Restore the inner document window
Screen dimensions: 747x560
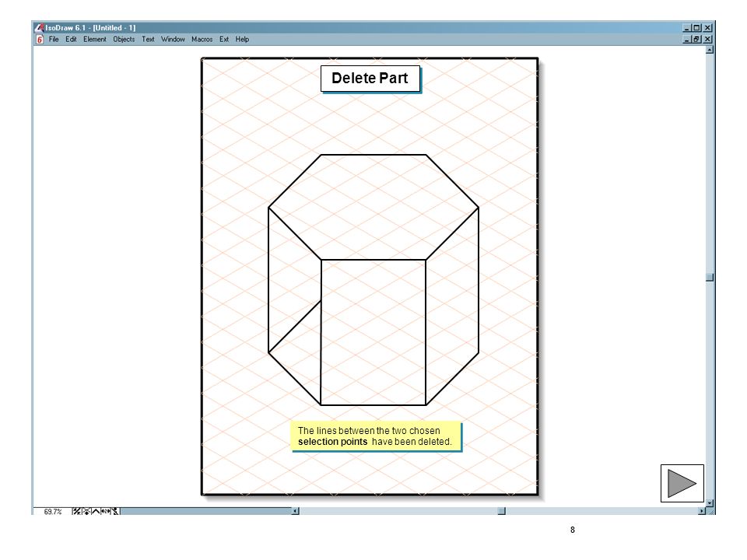696,40
